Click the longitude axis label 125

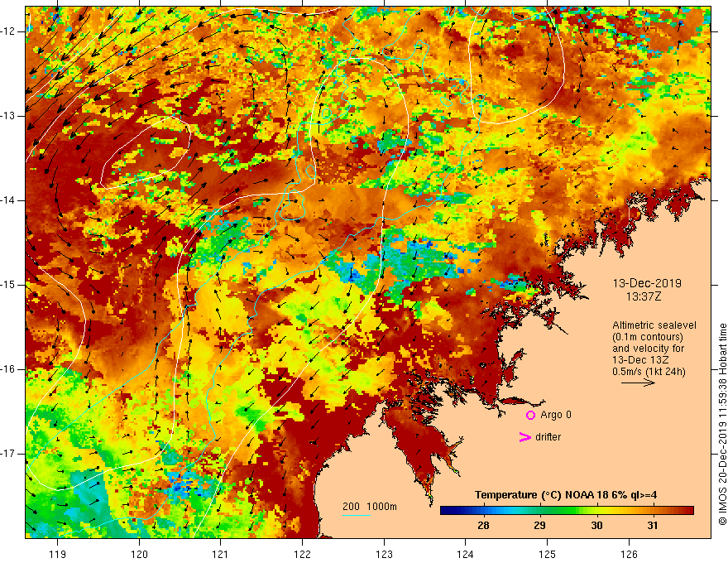click(x=547, y=554)
